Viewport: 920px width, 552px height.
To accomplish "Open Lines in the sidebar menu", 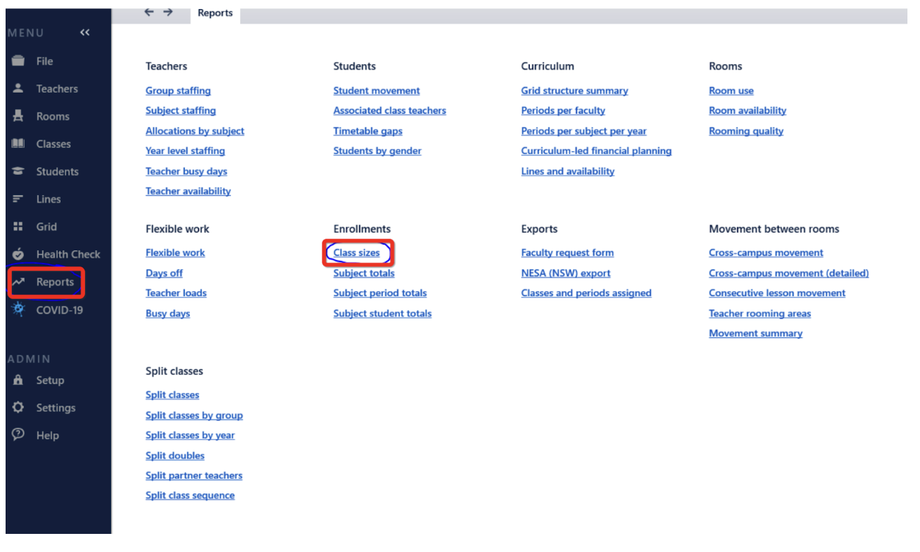I will point(48,199).
